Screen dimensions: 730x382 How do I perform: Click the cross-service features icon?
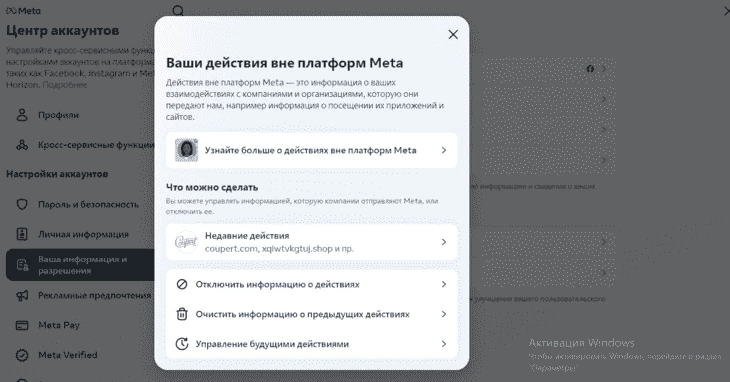pos(22,145)
